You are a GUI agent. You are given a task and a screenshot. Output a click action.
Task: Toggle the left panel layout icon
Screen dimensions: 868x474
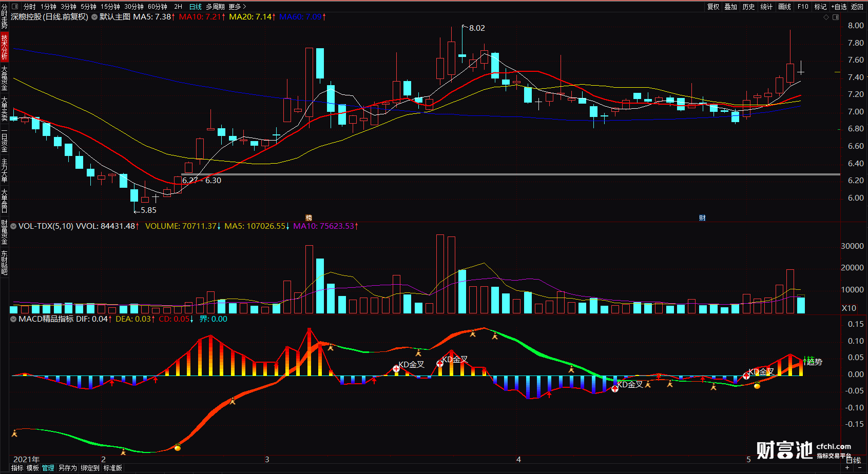(x=14, y=7)
